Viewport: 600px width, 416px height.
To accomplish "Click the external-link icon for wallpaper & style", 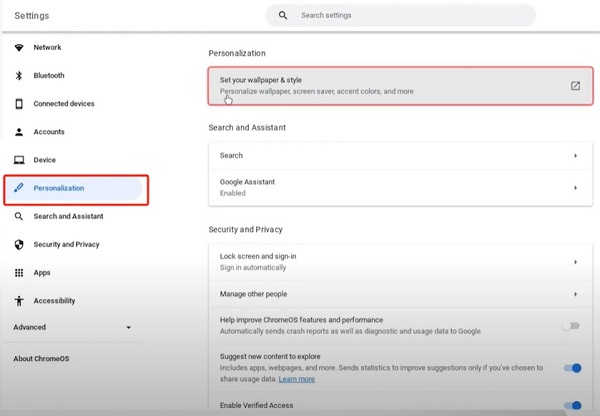I will tap(575, 86).
